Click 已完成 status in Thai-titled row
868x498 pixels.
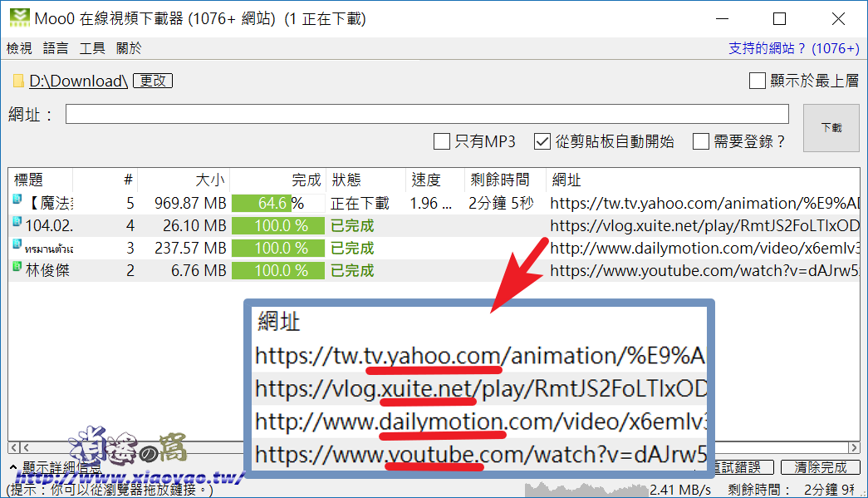pos(352,249)
